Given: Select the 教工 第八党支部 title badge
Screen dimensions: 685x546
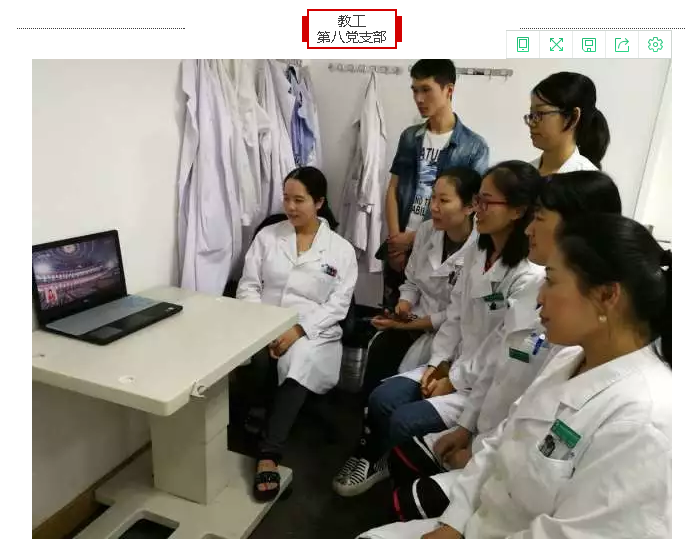Looking at the screenshot, I should click(351, 29).
